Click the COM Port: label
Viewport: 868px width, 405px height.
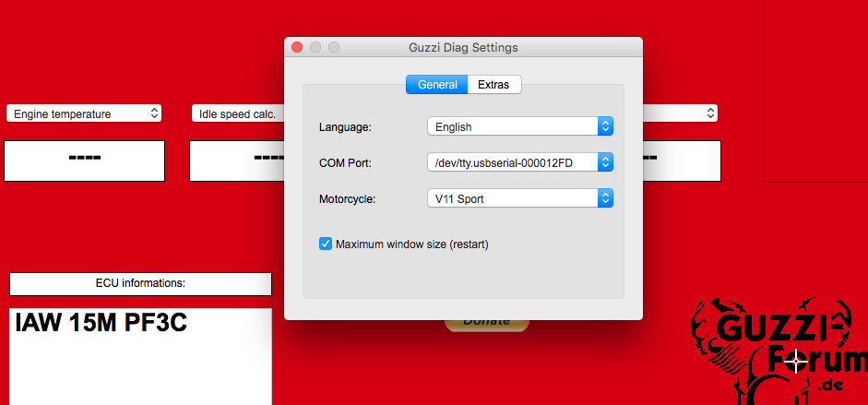coord(346,163)
